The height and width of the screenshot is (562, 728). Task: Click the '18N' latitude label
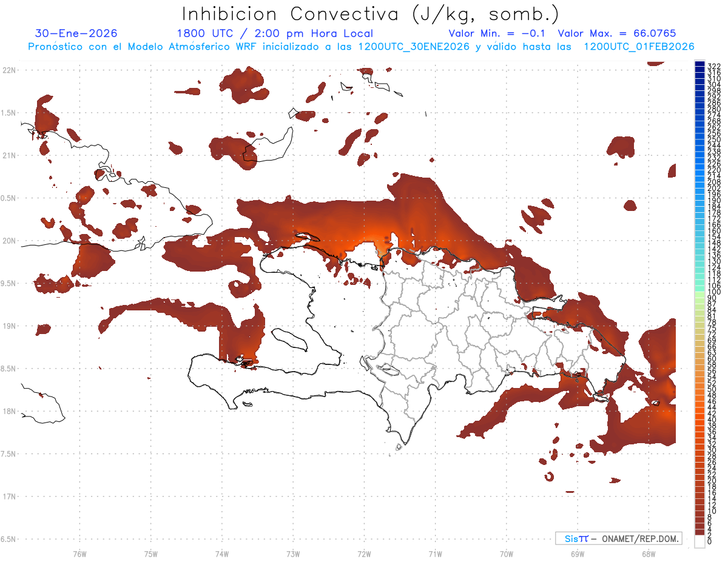tap(9, 411)
